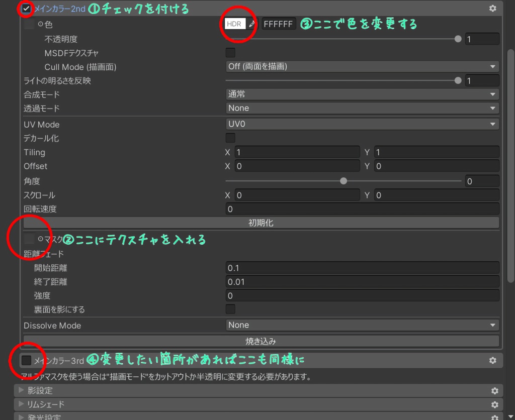The width and height of the screenshot is (515, 420).
Task: Open the HDR color picker for 色
Action: [234, 23]
